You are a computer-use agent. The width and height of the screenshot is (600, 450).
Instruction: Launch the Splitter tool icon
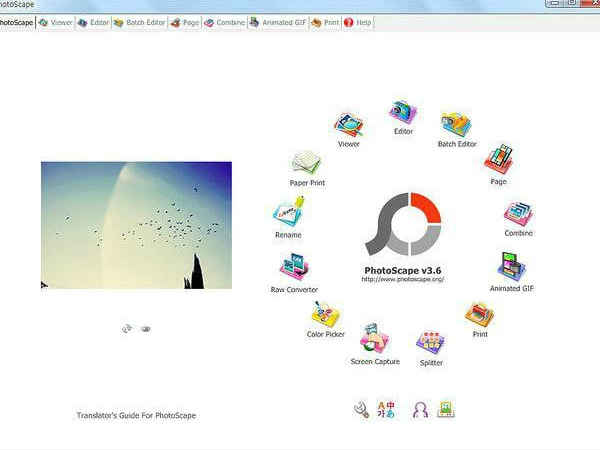(x=431, y=343)
